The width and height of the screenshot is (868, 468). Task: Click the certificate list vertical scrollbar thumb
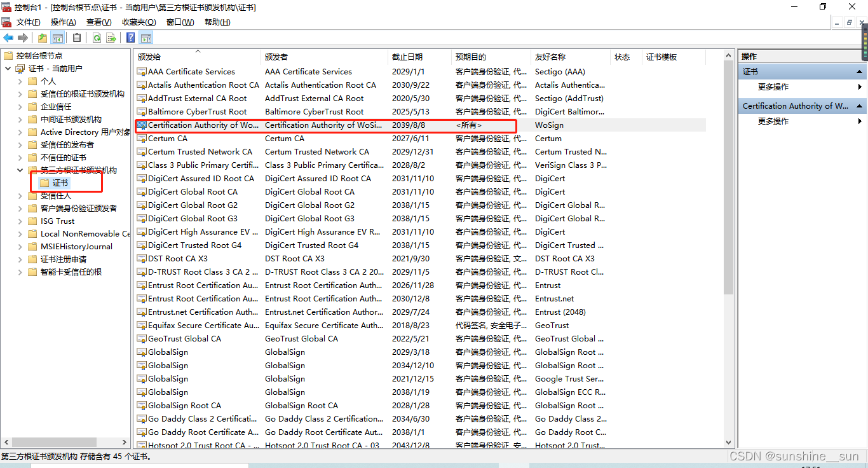point(729,178)
